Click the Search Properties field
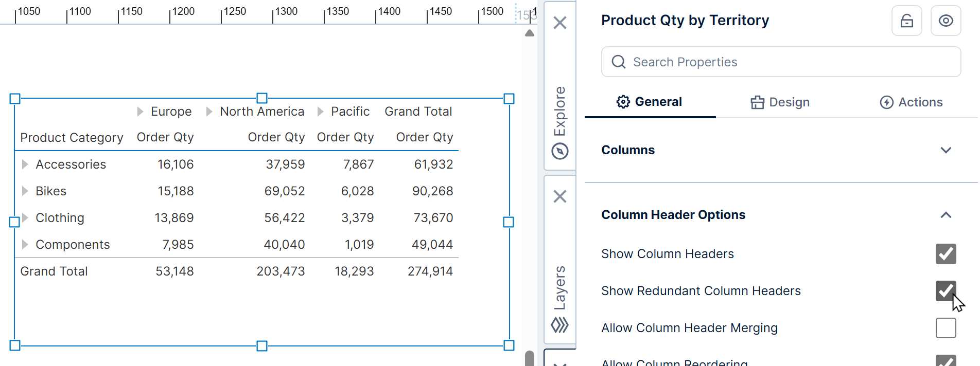The width and height of the screenshot is (980, 366). 781,62
